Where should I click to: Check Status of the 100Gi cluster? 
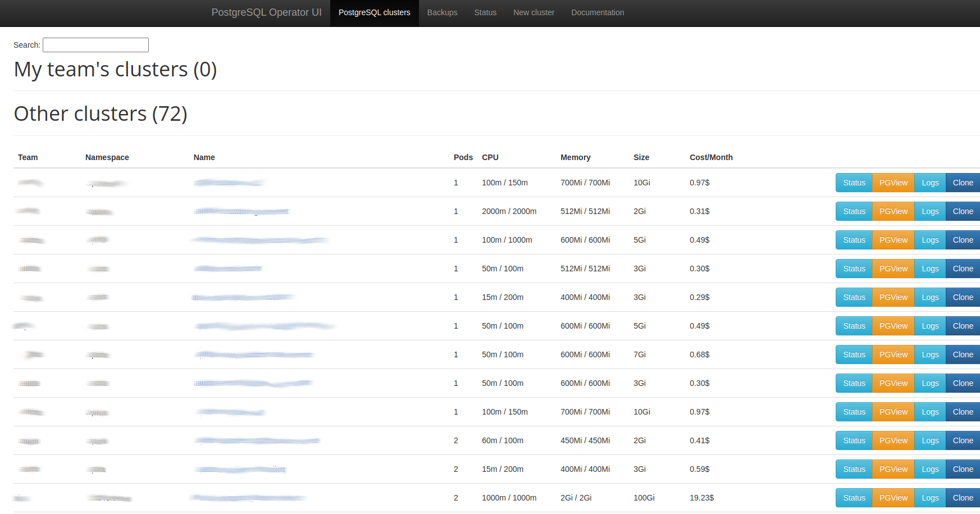point(854,498)
